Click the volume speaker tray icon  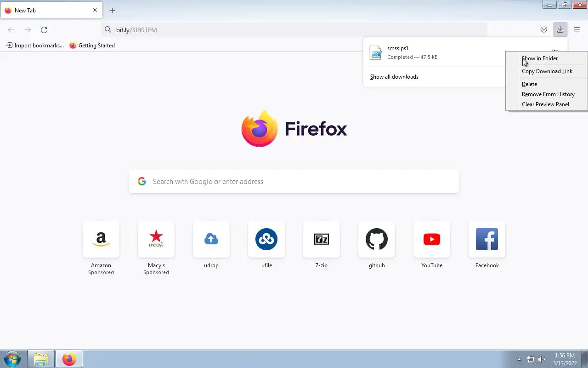coord(542,359)
